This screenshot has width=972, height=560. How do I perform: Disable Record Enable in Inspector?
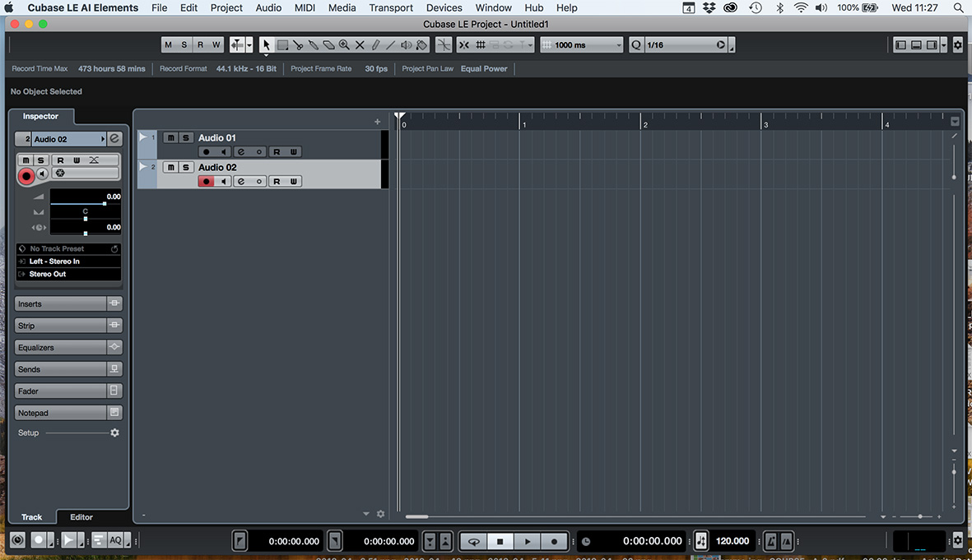click(26, 177)
